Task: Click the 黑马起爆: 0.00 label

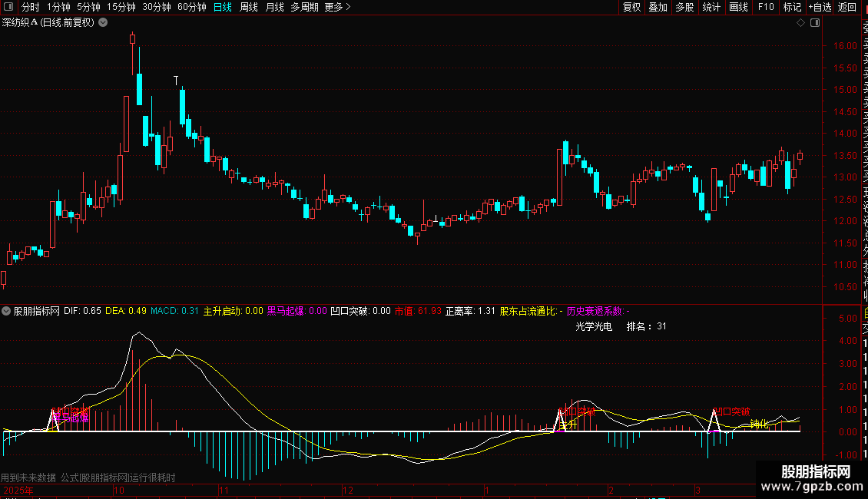Action: click(x=297, y=311)
